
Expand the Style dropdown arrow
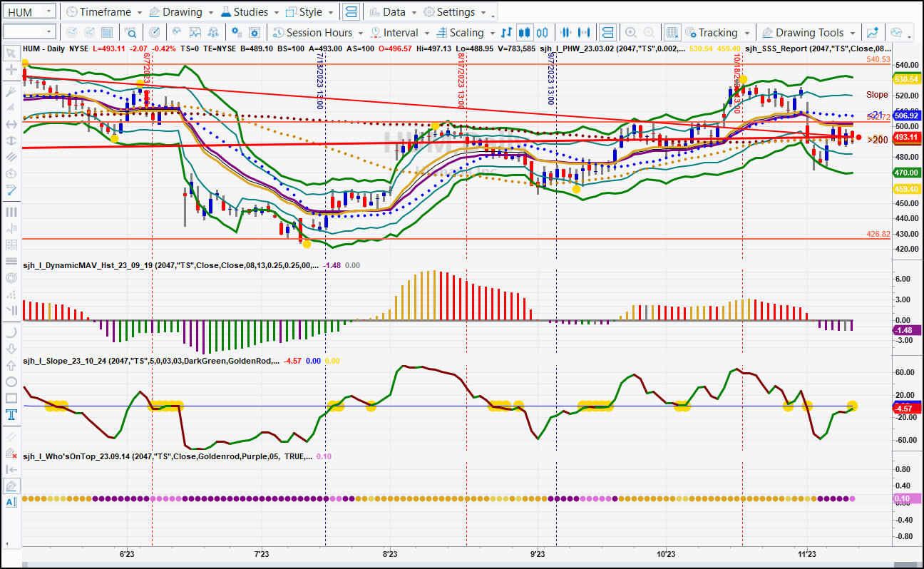click(x=330, y=13)
